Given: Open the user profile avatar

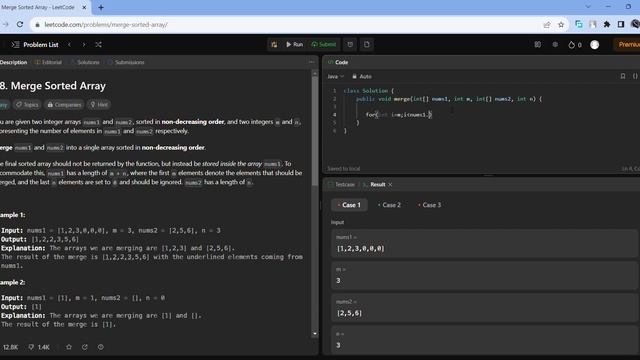Looking at the screenshot, I should pyautogui.click(x=595, y=45).
